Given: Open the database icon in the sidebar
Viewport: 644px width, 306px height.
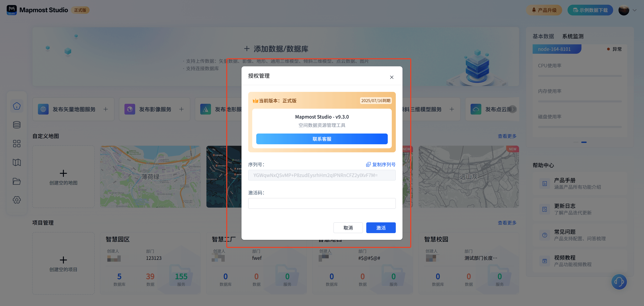Looking at the screenshot, I should tap(17, 125).
